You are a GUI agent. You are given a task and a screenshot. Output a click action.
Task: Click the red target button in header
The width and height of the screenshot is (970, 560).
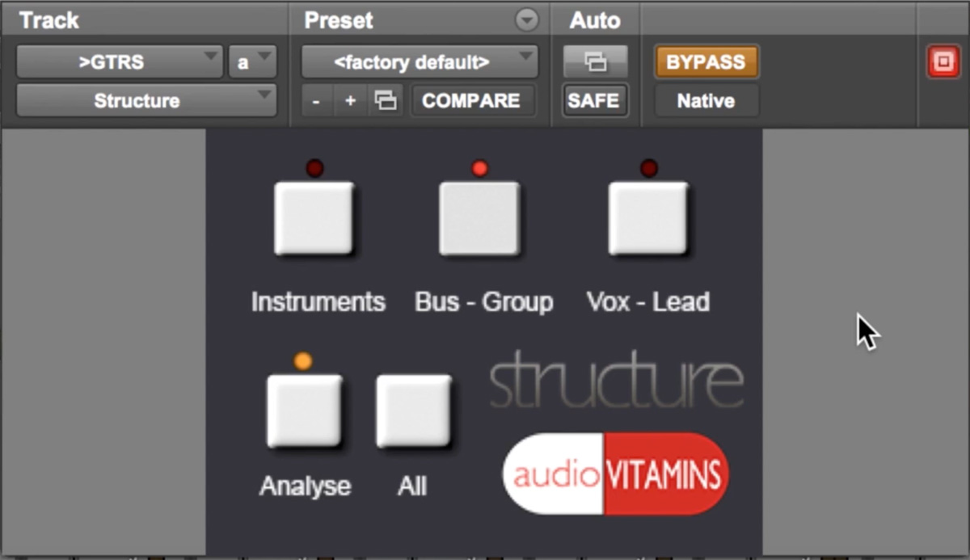tap(943, 62)
